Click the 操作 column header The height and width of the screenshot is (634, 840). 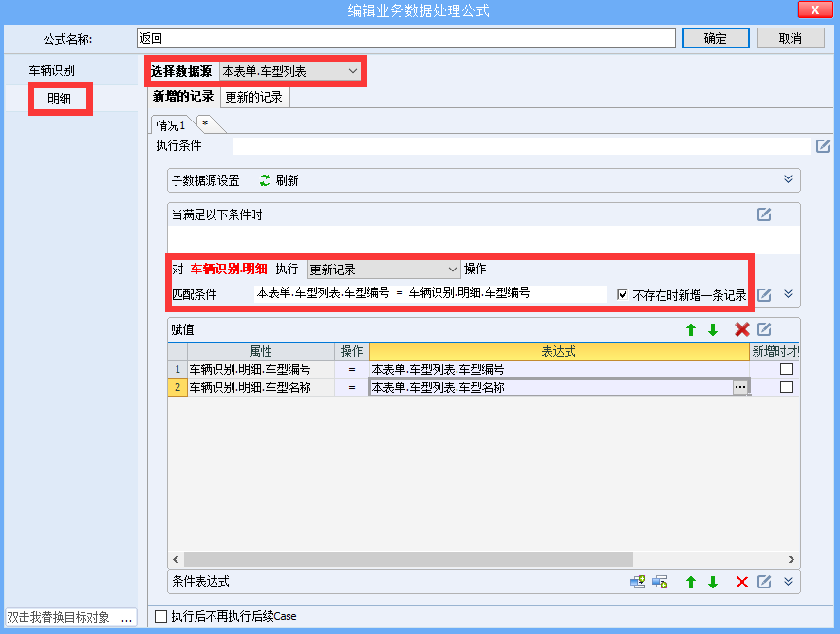352,351
